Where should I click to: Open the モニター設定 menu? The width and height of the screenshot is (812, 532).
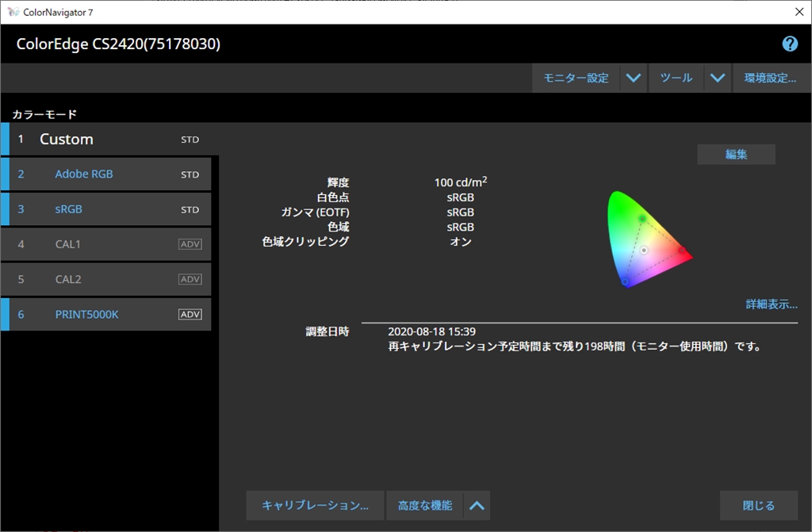click(576, 78)
